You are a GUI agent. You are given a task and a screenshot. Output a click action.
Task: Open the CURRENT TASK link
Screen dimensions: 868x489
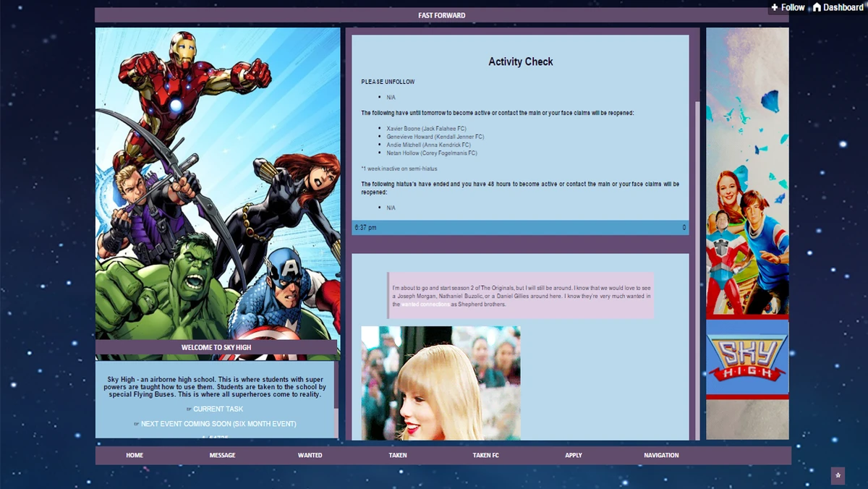(x=217, y=409)
